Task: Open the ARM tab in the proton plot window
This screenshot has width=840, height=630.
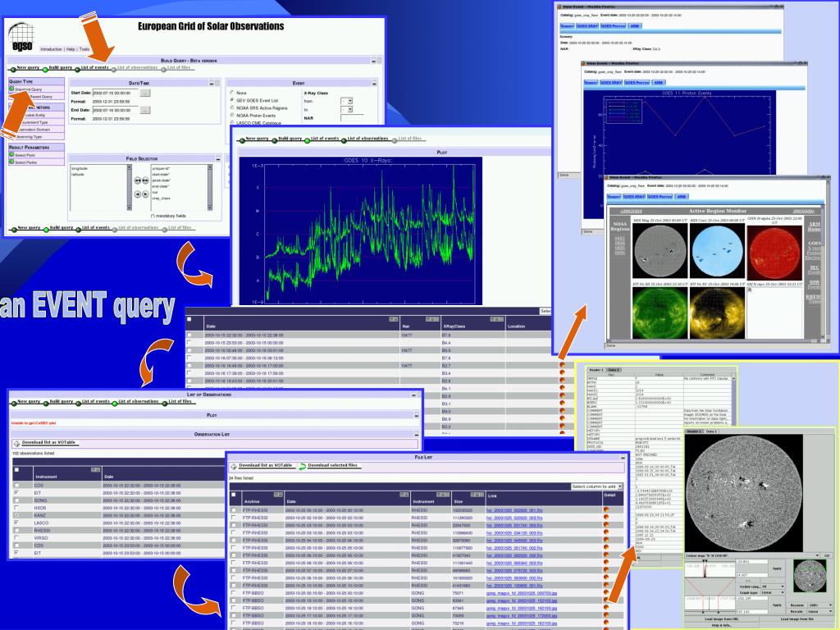Action: pyautogui.click(x=659, y=83)
